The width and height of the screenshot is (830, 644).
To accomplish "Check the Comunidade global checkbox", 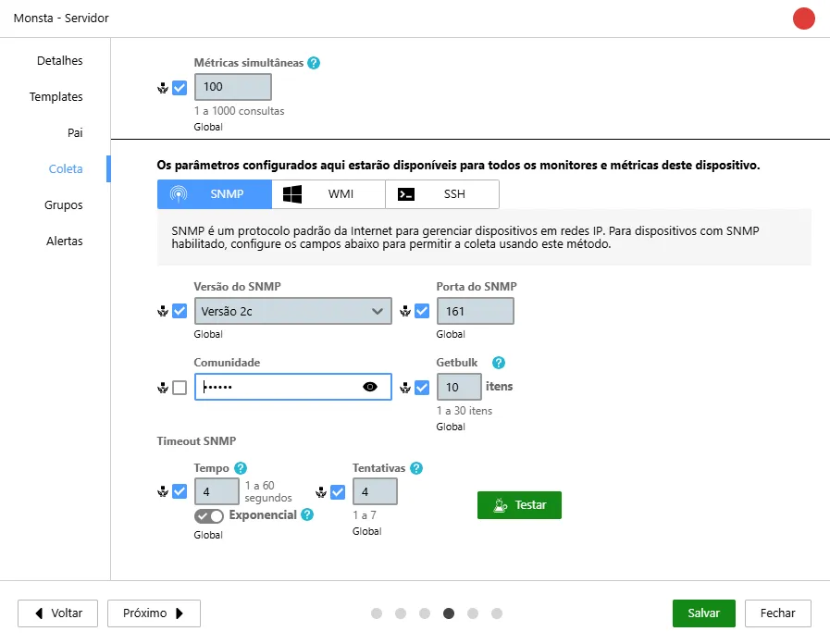I will coord(180,388).
